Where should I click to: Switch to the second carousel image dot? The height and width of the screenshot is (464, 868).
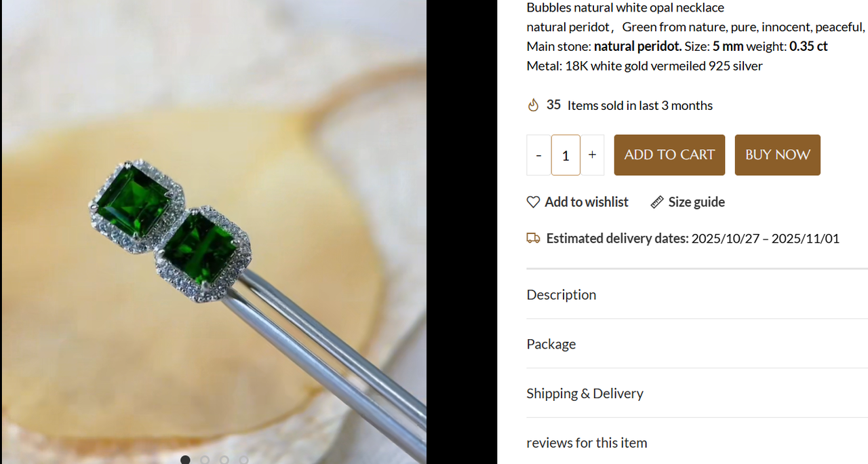205,460
